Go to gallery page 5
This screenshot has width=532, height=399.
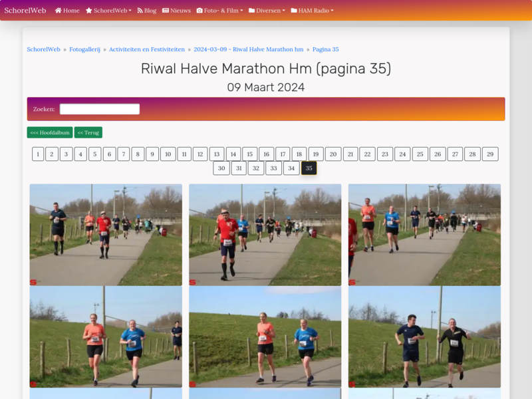point(95,154)
